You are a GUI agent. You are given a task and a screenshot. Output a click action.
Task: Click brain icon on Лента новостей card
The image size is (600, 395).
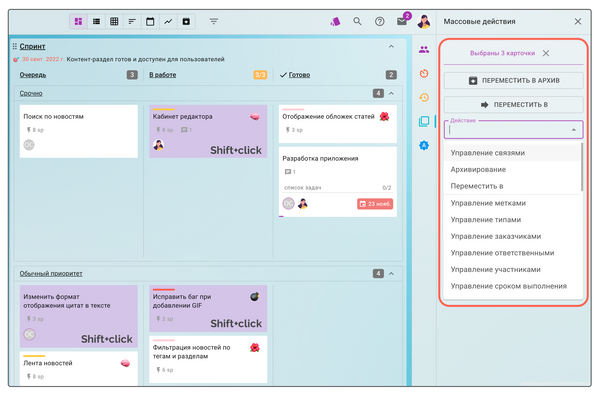click(126, 363)
